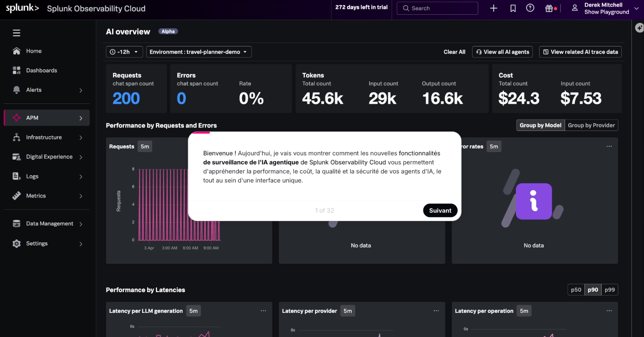
Task: Open Latency per provider options menu
Action: [x=436, y=311]
